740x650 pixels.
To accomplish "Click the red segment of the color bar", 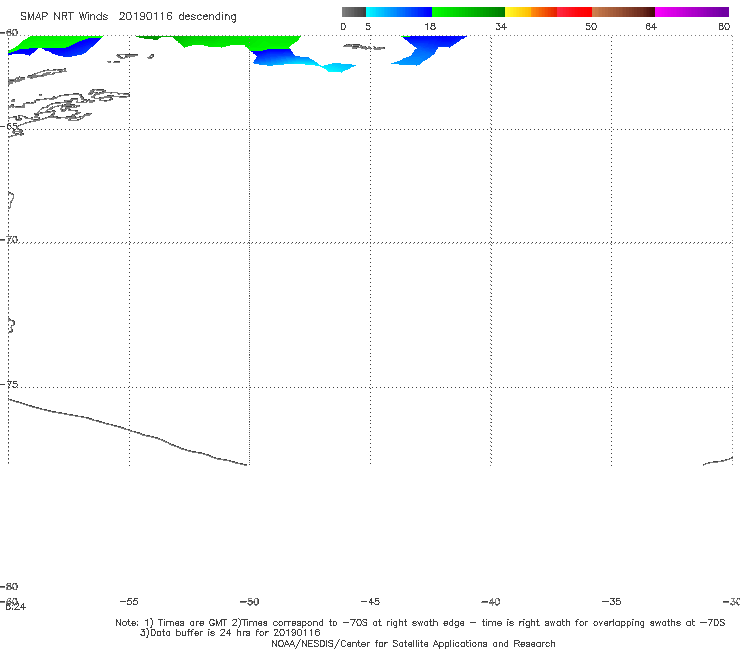I will pos(574,12).
